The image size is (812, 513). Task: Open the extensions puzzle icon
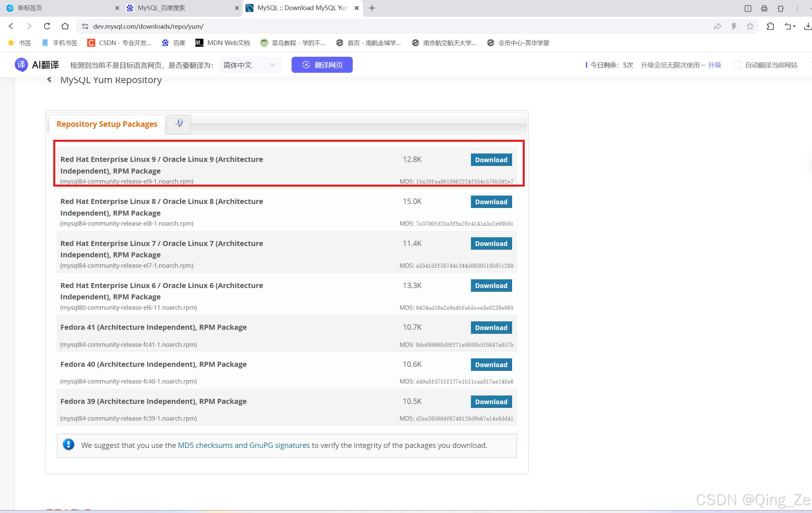[770, 26]
